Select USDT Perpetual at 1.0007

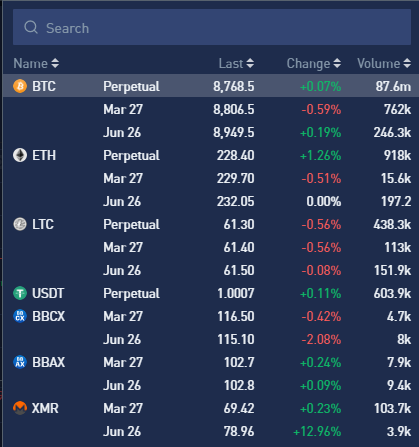tap(211, 293)
